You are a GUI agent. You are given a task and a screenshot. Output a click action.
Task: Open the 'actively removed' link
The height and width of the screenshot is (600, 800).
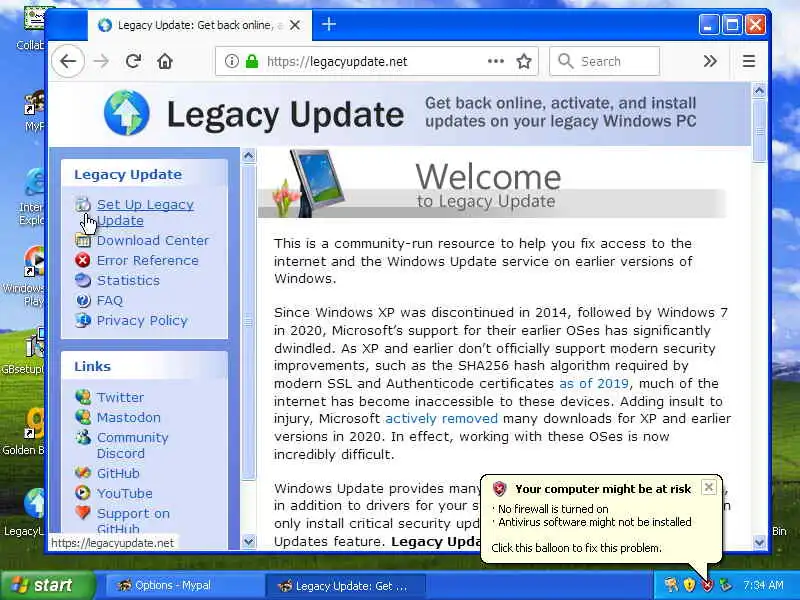[x=441, y=419]
